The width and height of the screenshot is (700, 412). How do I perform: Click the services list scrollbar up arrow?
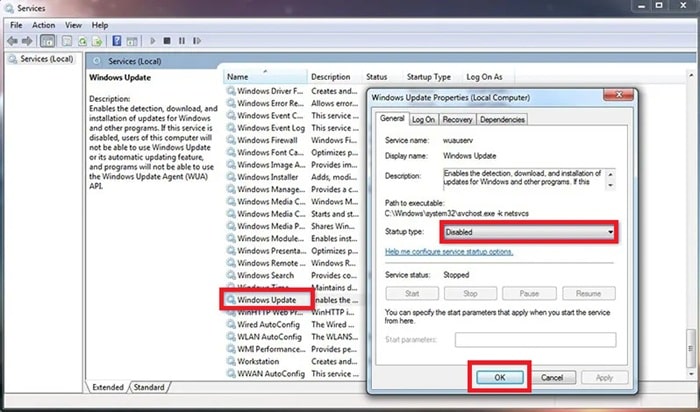point(691,75)
